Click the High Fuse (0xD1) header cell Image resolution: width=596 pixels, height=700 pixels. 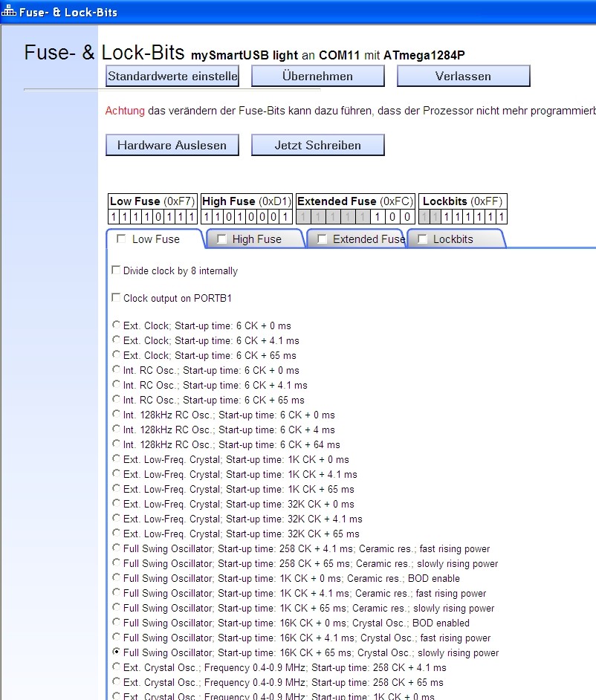point(247,201)
